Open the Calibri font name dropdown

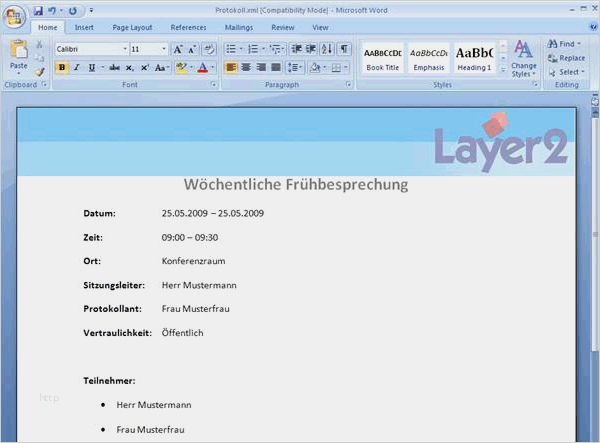click(125, 49)
